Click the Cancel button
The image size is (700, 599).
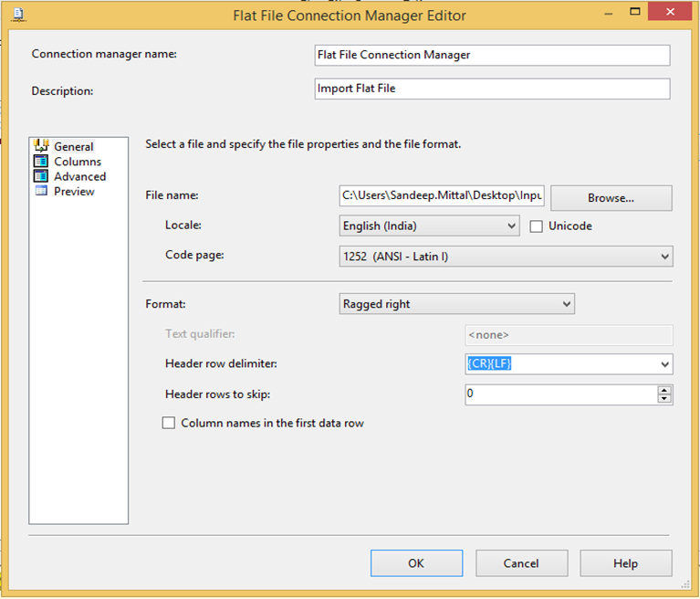point(521,563)
